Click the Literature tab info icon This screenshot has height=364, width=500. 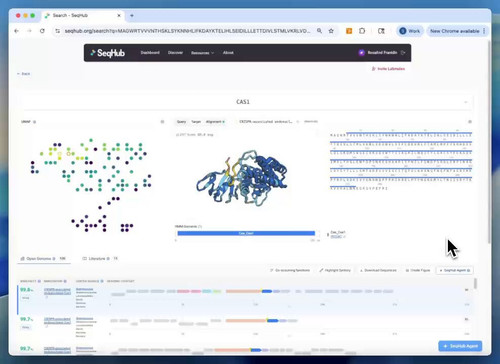[x=108, y=259]
